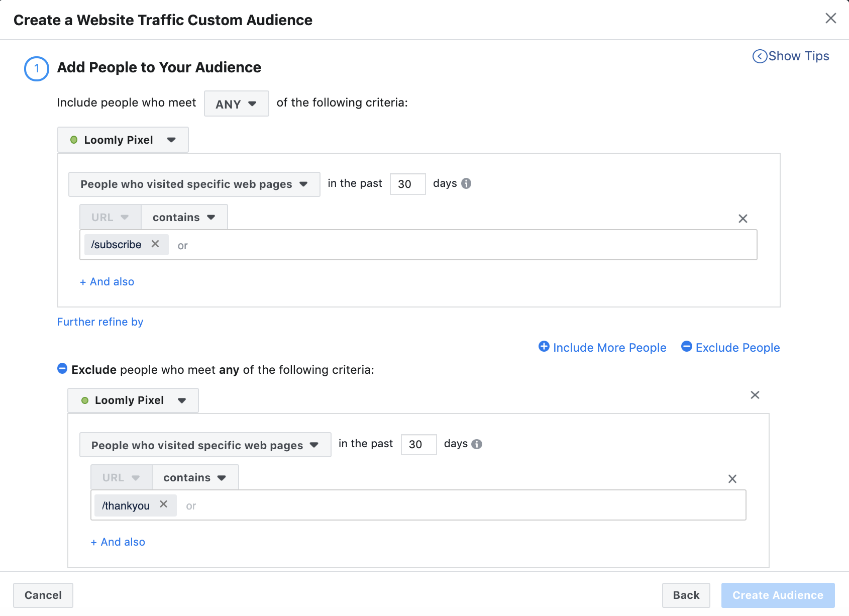849x616 pixels.
Task: Open the Further refine by link
Action: pos(99,322)
